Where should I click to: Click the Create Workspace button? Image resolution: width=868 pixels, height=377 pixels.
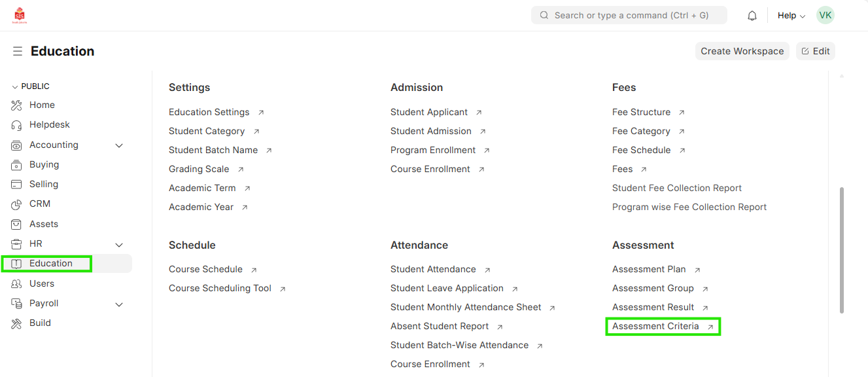[742, 51]
